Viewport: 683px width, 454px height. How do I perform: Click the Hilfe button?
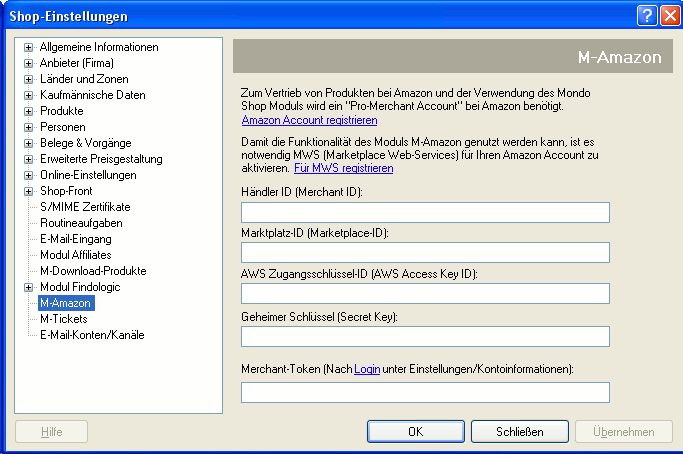[x=51, y=432]
